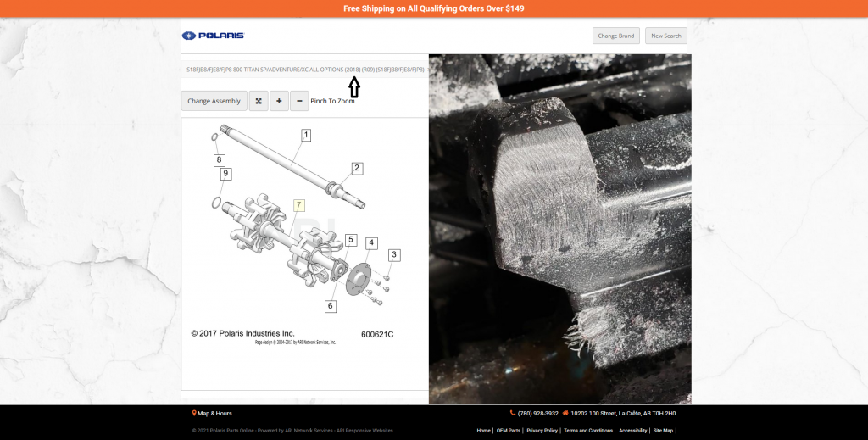Click the Map & Hours pin icon
The image size is (868, 440).
(x=194, y=413)
